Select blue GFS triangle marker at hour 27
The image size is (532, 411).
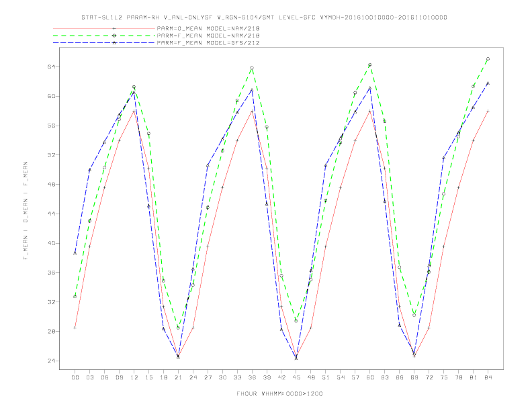[208, 166]
